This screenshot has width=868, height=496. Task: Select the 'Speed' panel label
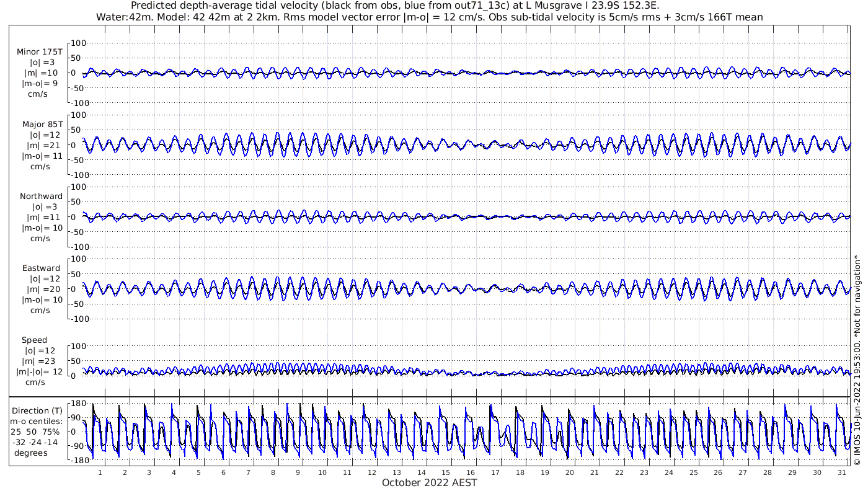pos(35,340)
